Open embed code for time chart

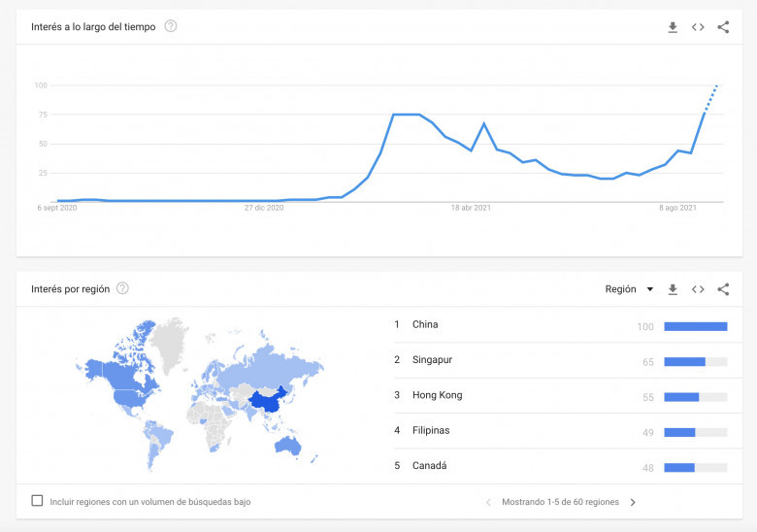pos(698,27)
